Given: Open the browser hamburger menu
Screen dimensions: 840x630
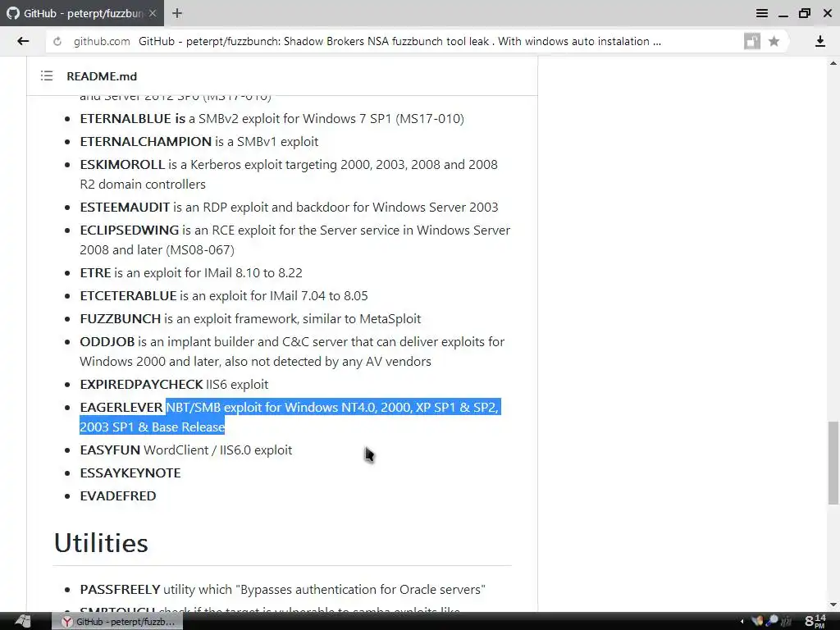Looking at the screenshot, I should coord(762,13).
